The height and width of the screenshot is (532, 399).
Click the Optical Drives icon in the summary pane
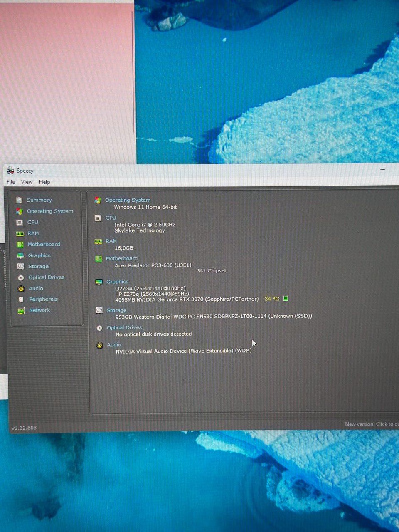coord(99,328)
